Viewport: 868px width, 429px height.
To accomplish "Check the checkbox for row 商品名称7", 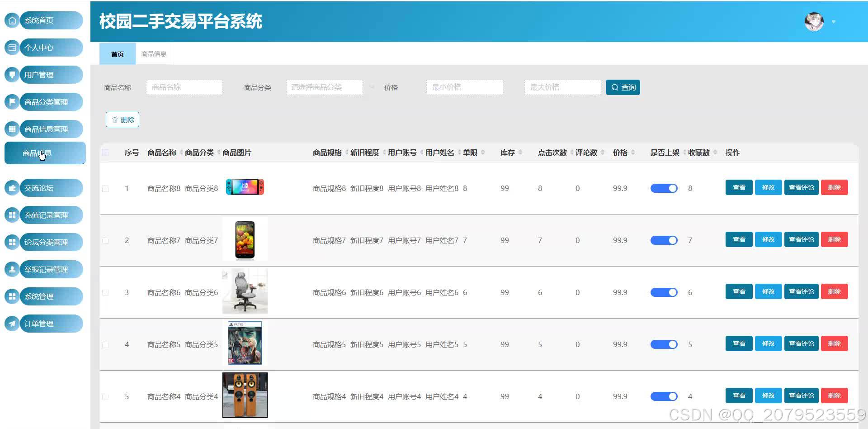I will (105, 240).
